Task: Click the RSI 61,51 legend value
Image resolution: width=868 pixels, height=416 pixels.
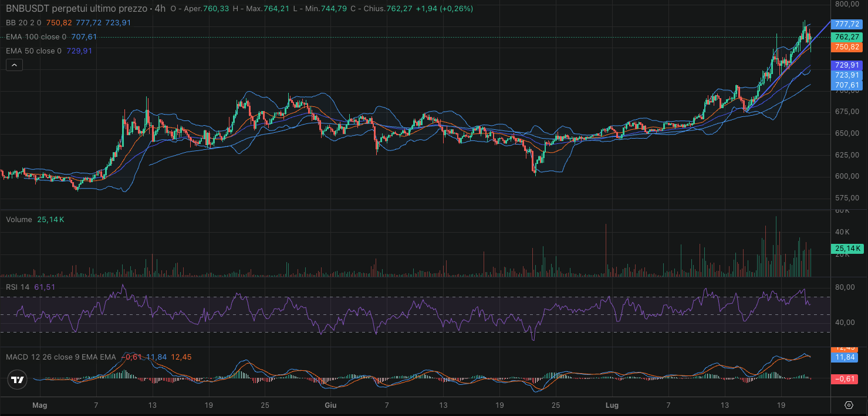Action: pos(45,287)
